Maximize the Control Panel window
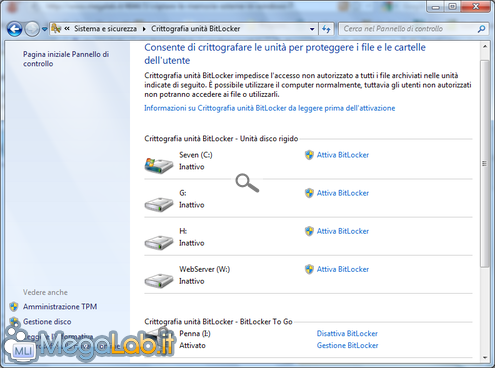The height and width of the screenshot is (368, 495). tap(452, 7)
